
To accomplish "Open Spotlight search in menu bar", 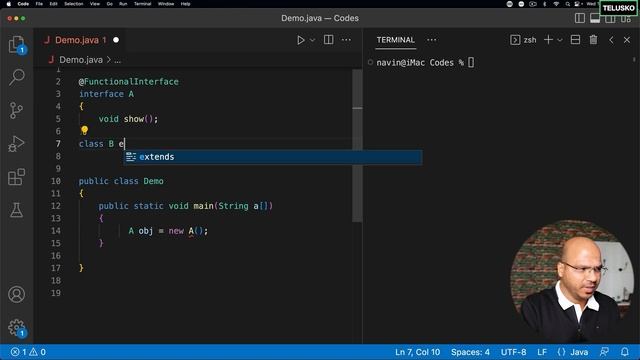I will click(567, 4).
